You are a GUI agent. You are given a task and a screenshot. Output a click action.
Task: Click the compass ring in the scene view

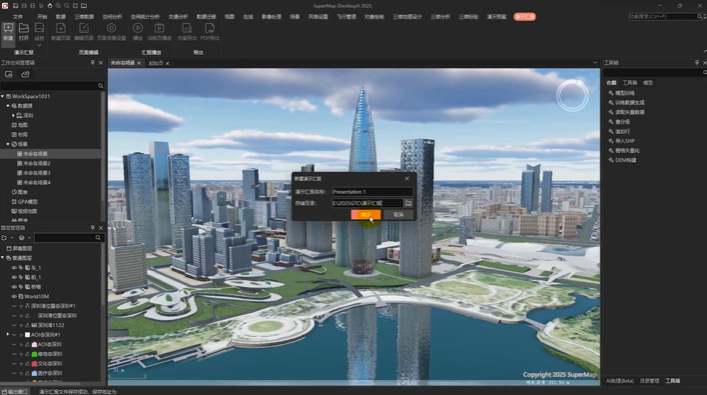(x=572, y=96)
